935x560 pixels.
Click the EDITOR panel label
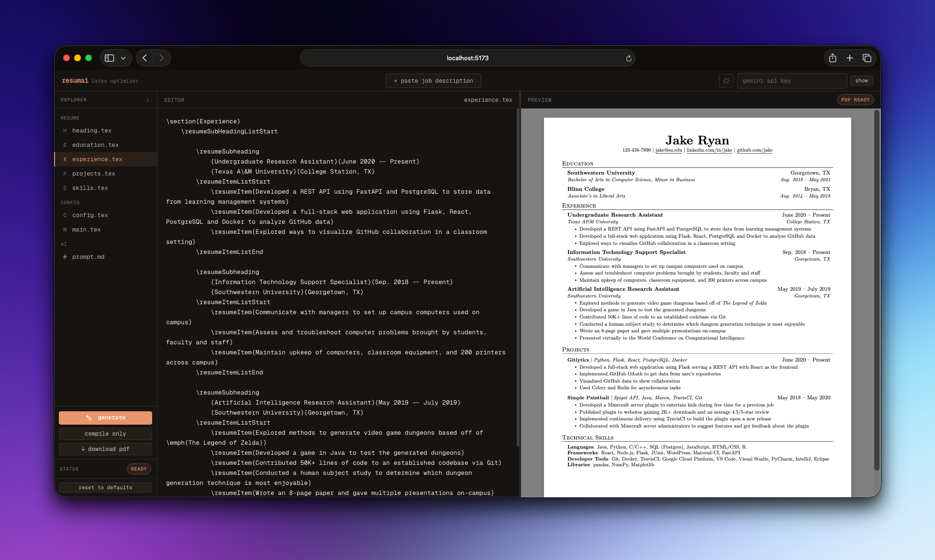[174, 100]
